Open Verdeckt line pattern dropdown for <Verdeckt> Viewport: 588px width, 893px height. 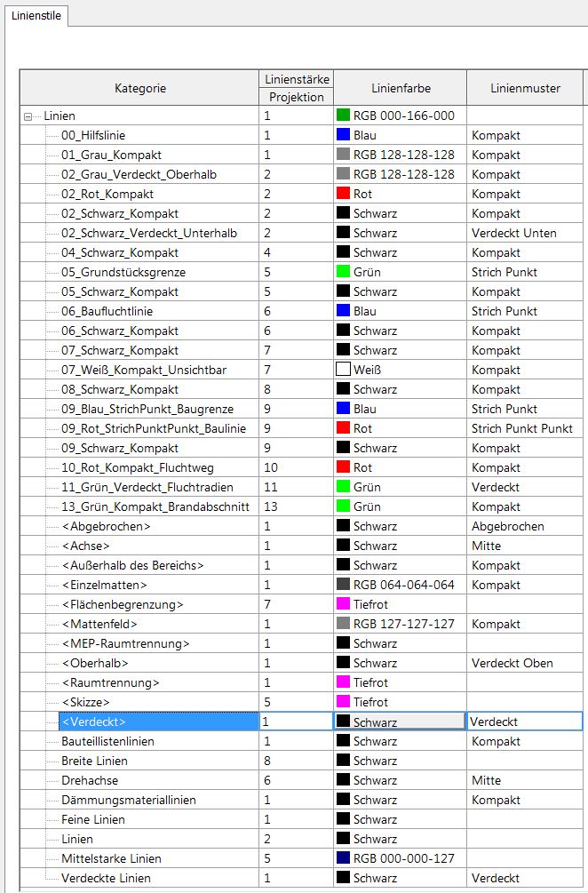click(x=524, y=722)
